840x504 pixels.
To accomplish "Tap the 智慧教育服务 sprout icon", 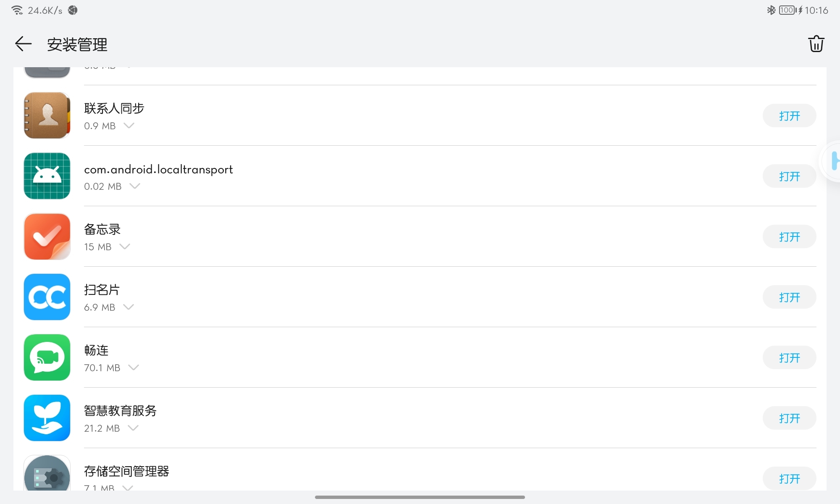I will [x=47, y=418].
